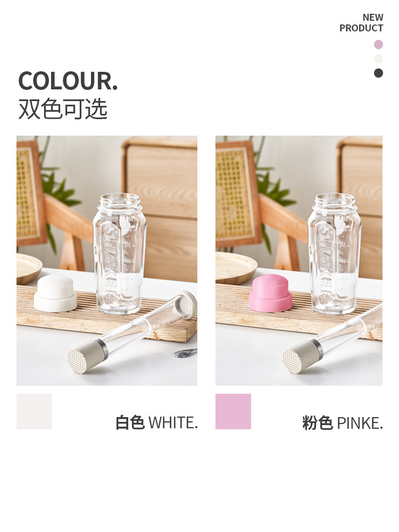Click the 粉色 PINKE. label

[x=342, y=423]
